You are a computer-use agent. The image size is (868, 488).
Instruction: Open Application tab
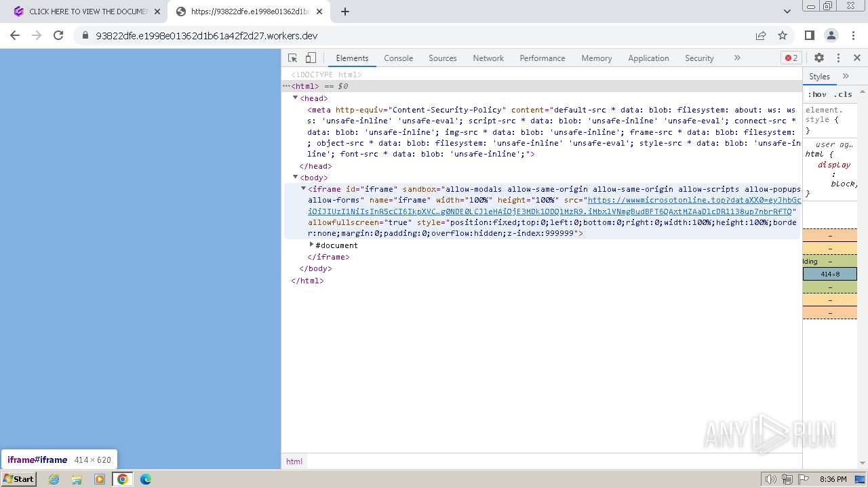[648, 58]
